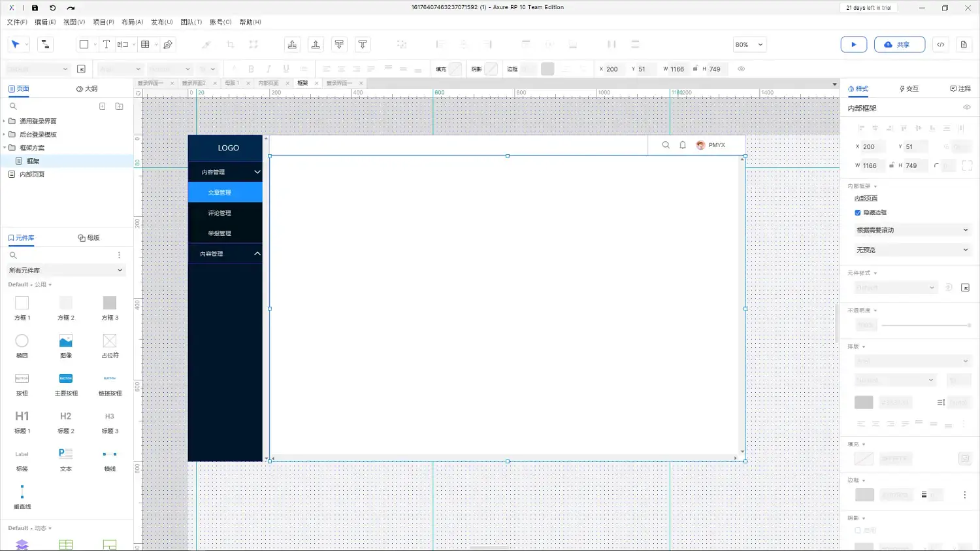Click the 共享 share button
This screenshot has width=980, height=551.
(899, 44)
